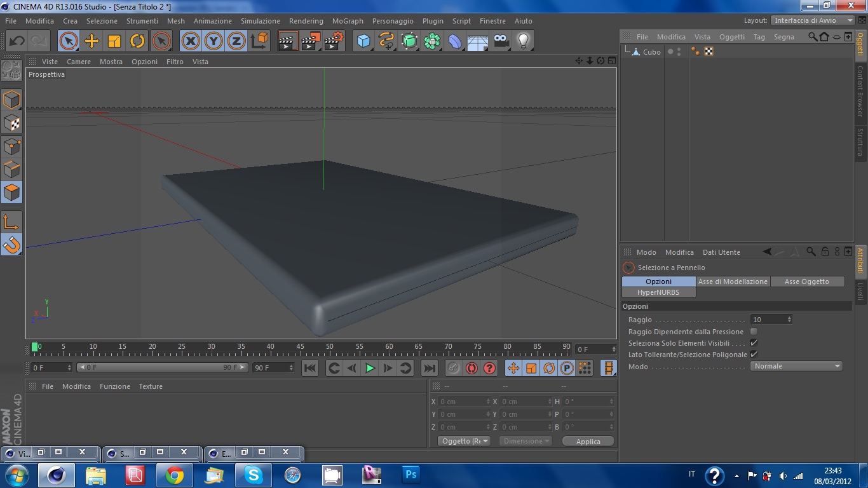Select the Scale tool
The width and height of the screenshot is (868, 488).
pos(114,41)
